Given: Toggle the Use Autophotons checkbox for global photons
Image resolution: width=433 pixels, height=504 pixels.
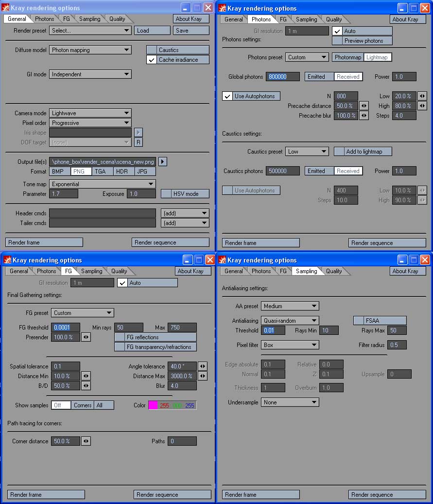Looking at the screenshot, I should click(x=227, y=96).
